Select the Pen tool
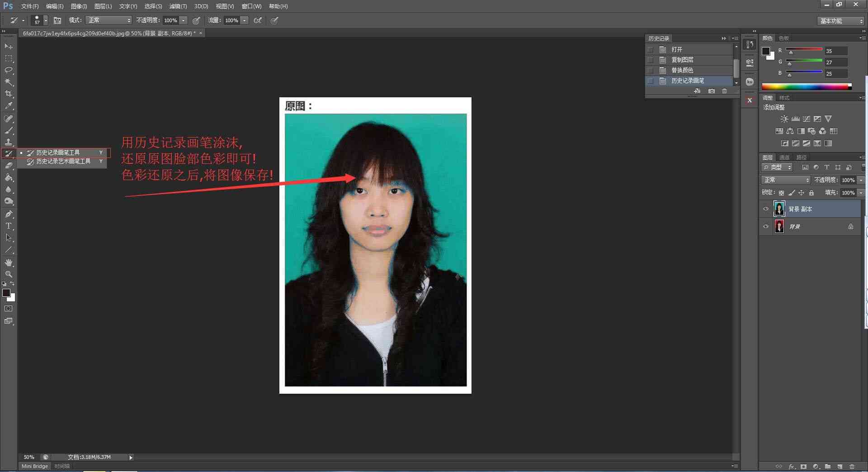The image size is (868, 472). click(x=9, y=214)
